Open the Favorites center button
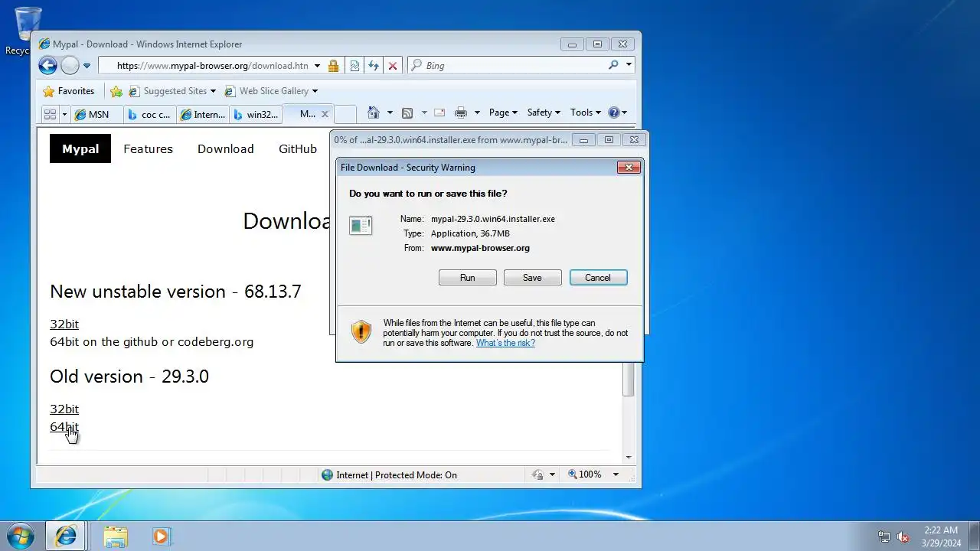 click(69, 91)
